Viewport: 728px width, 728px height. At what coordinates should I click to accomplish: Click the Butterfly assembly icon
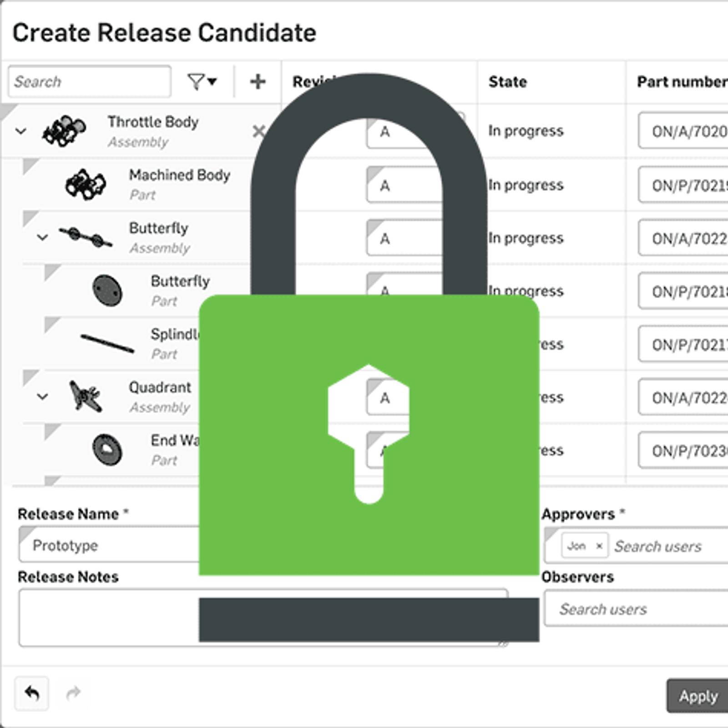[x=86, y=237]
